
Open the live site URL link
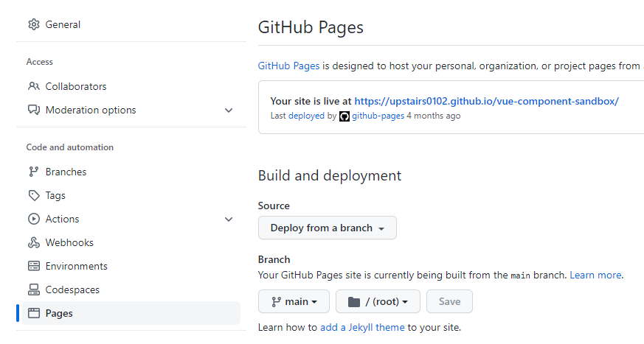[486, 101]
